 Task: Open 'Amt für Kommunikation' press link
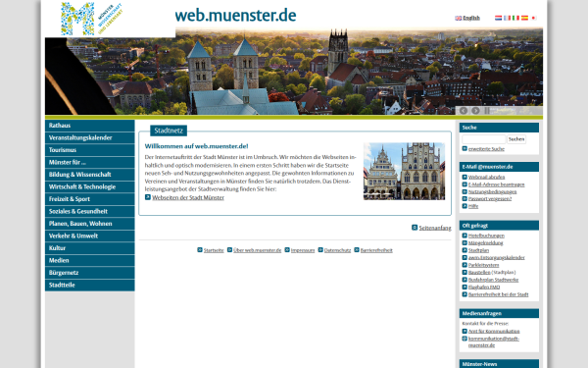point(494,332)
